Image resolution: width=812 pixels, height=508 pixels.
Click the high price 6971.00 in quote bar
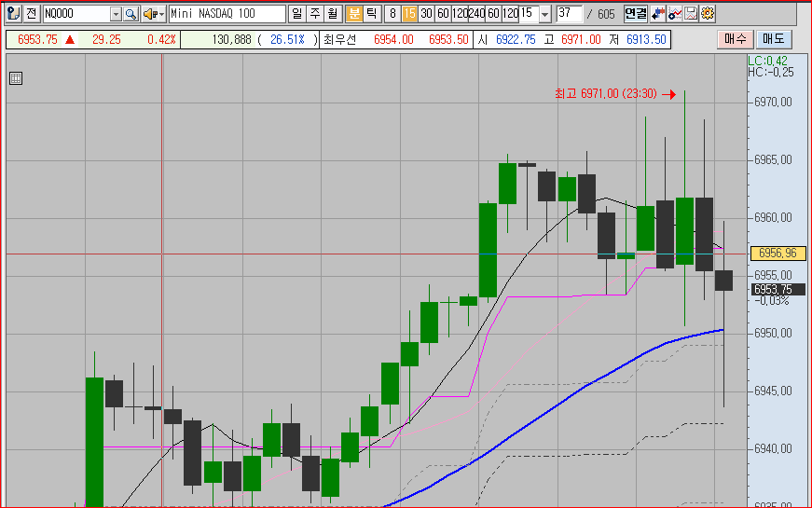coord(581,39)
